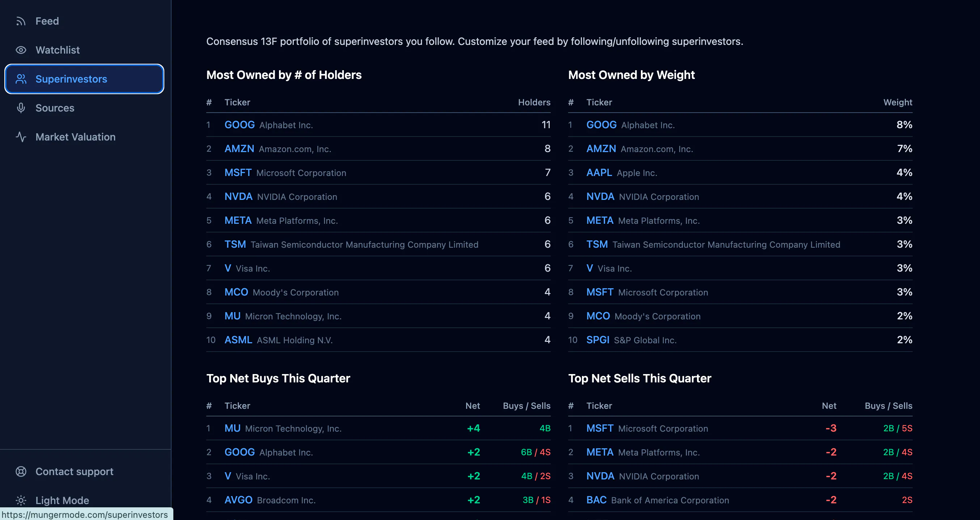Image resolution: width=980 pixels, height=520 pixels.
Task: Click the Market Valuation pulse icon
Action: pos(21,137)
